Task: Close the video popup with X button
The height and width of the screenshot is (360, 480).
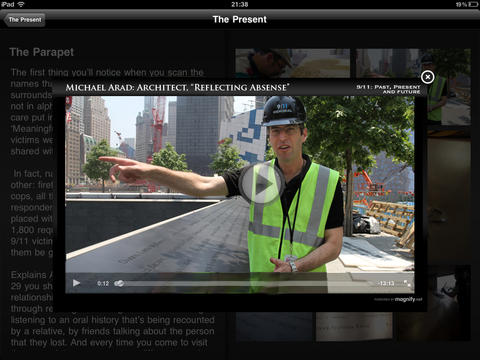Action: [427, 77]
